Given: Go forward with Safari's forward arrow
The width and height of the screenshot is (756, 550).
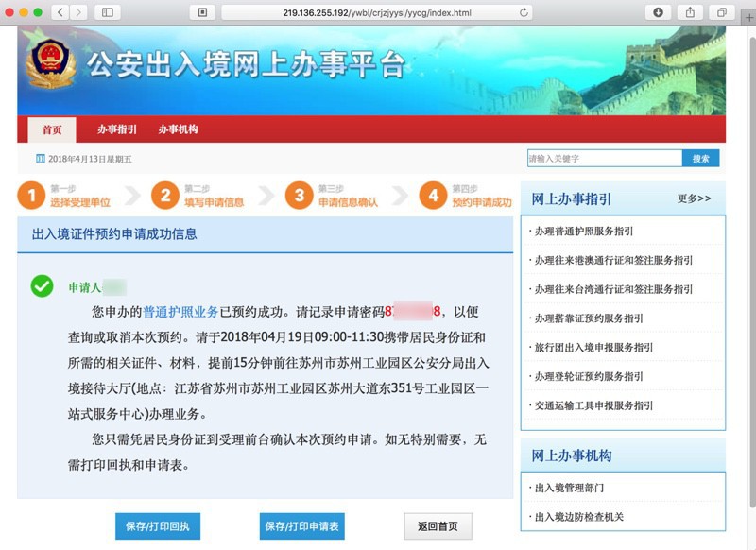Looking at the screenshot, I should (x=78, y=12).
